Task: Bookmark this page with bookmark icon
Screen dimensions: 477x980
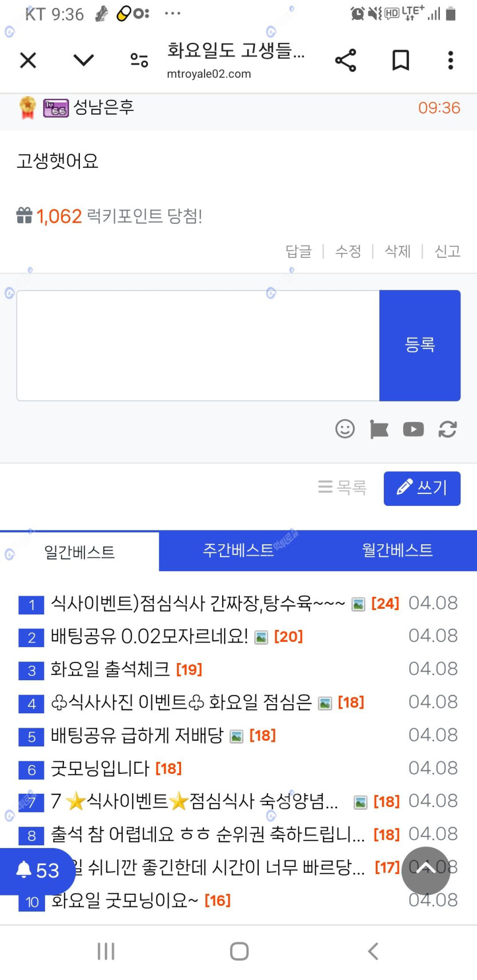Action: pyautogui.click(x=400, y=60)
